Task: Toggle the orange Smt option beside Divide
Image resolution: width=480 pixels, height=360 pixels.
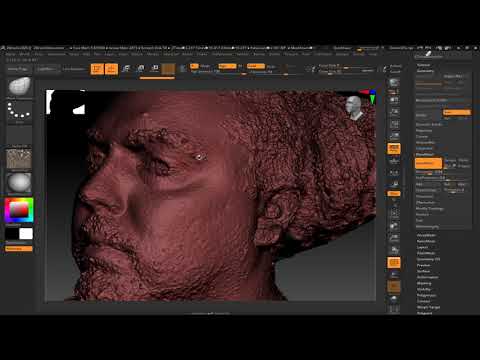Action: click(457, 112)
